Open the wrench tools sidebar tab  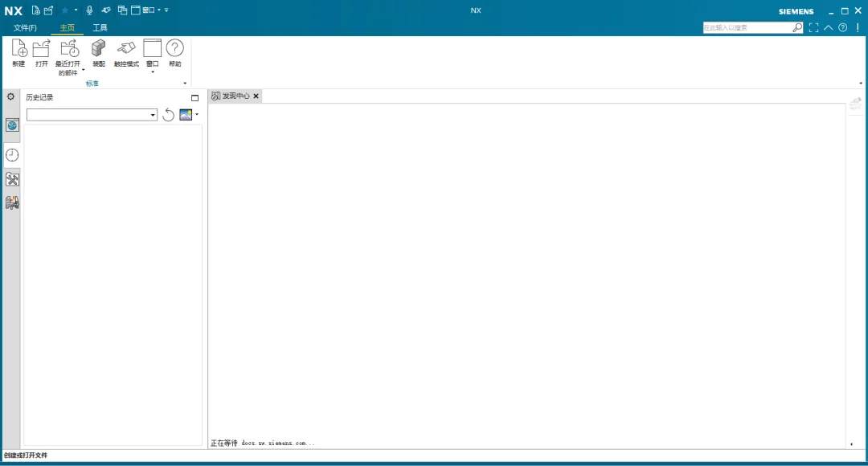[x=12, y=179]
